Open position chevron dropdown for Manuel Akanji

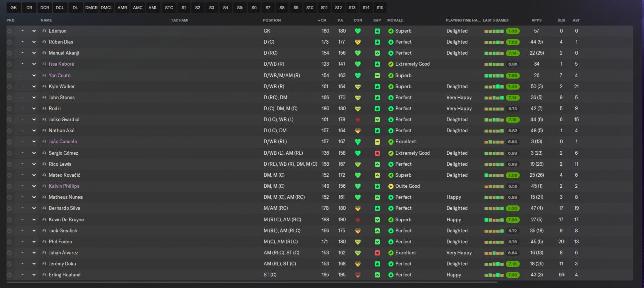click(x=34, y=53)
